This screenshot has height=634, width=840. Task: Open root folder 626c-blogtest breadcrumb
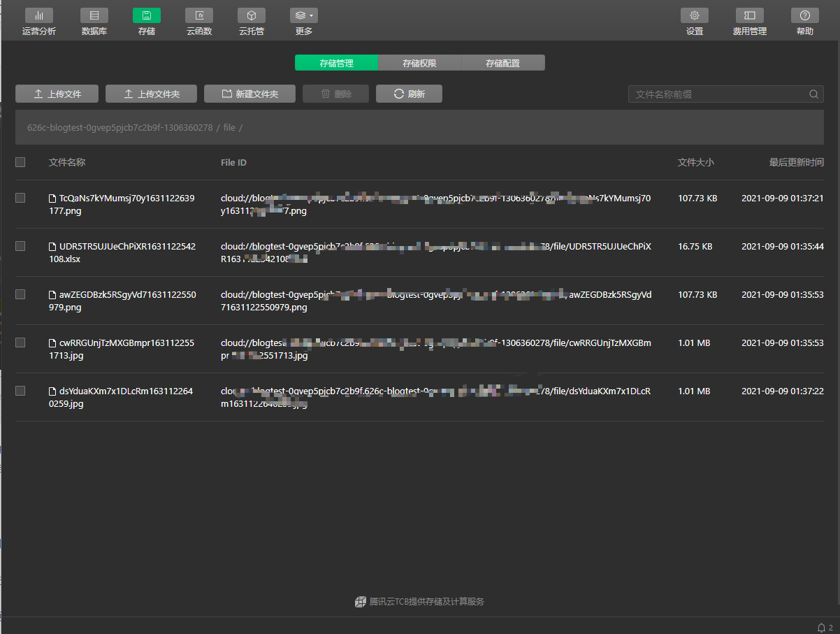point(120,128)
